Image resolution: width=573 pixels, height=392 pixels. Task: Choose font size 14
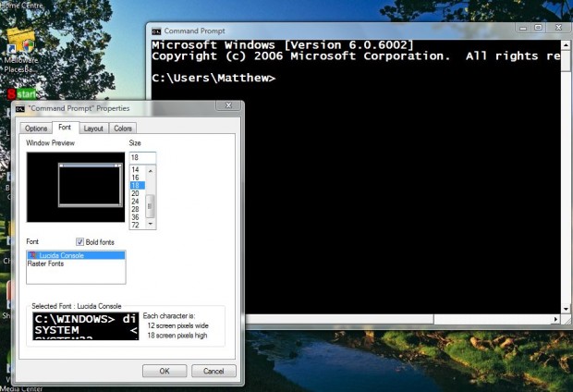click(136, 169)
